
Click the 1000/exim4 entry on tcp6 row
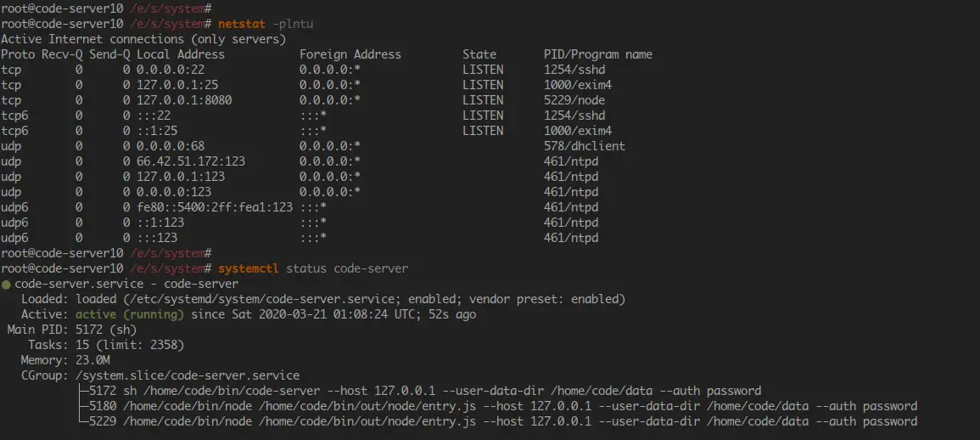coord(578,131)
